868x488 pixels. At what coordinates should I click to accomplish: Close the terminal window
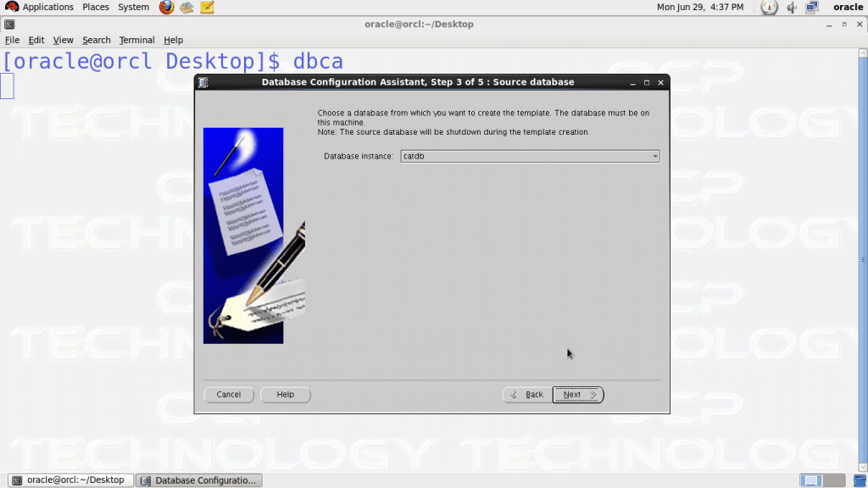(x=860, y=25)
